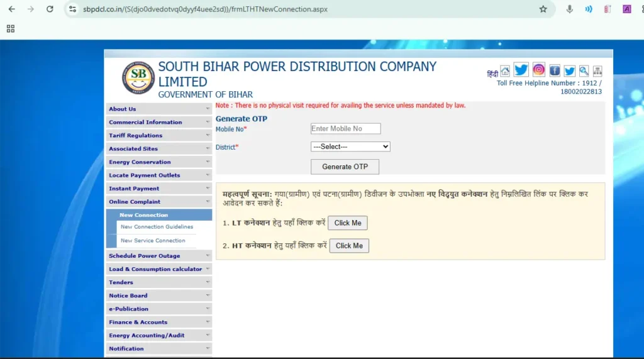Image resolution: width=644 pixels, height=359 pixels.
Task: Click the purple 'A' extension icon
Action: (627, 9)
